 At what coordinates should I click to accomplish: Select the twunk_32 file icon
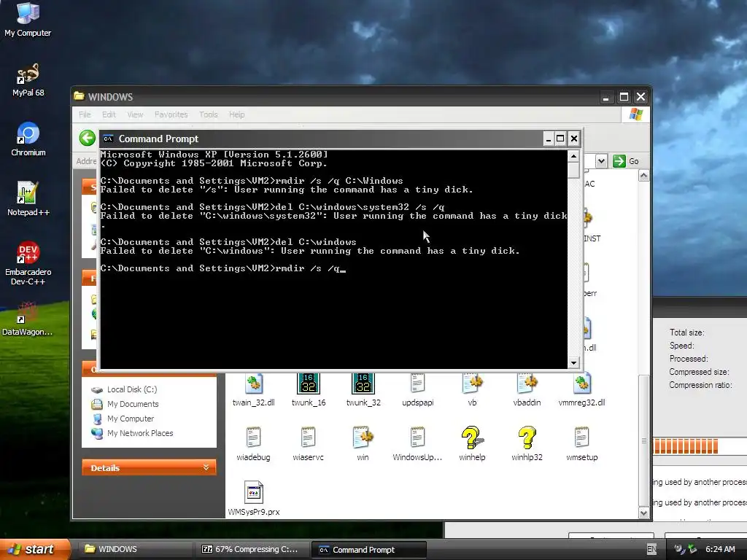[363, 391]
